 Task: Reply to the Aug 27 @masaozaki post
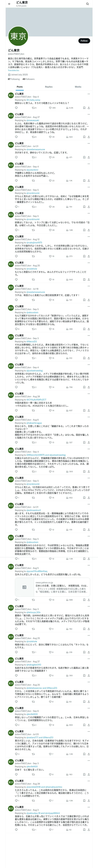pyautogui.click(x=16, y=137)
